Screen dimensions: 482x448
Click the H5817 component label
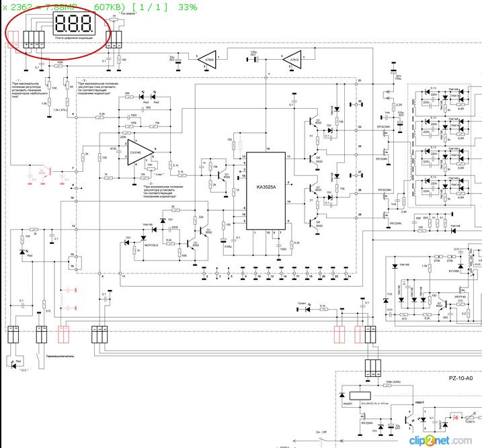point(419,403)
